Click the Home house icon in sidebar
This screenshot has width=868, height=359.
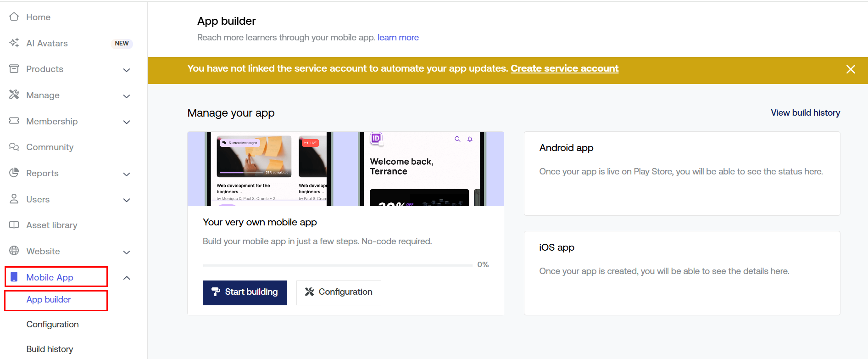[14, 17]
